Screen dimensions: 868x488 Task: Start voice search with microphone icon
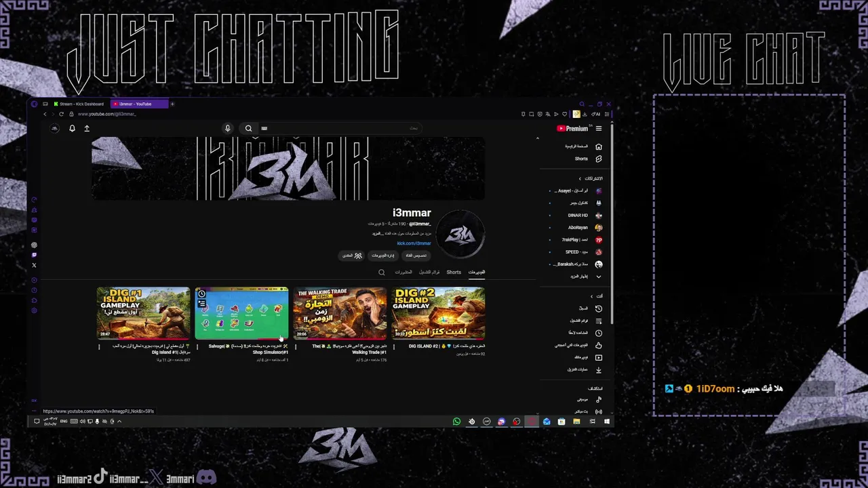pos(228,128)
